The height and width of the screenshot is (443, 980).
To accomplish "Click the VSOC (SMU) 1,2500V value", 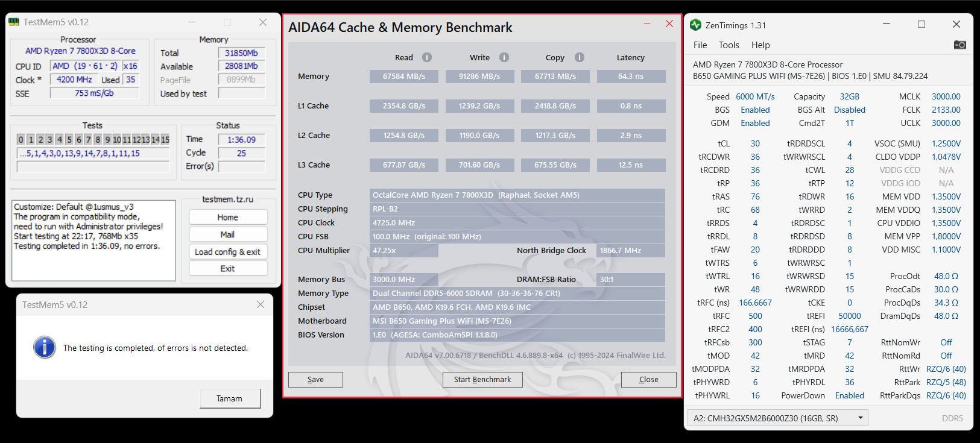I will (x=946, y=143).
